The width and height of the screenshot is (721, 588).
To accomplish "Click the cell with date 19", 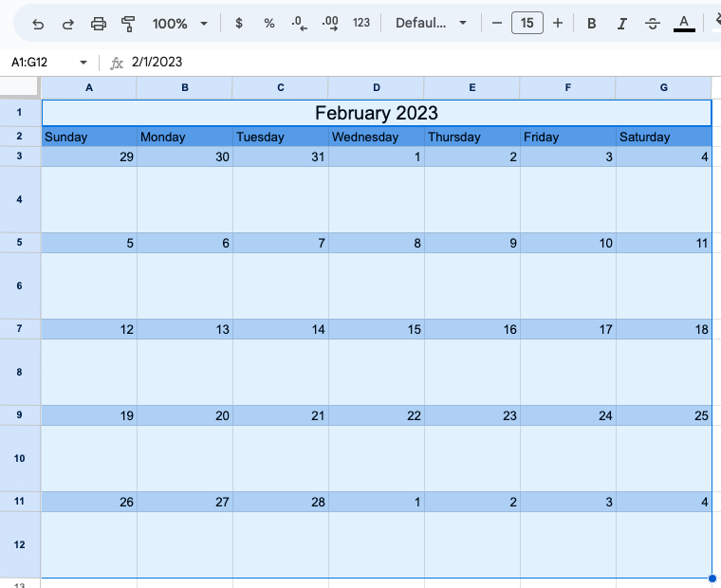I will pos(89,415).
